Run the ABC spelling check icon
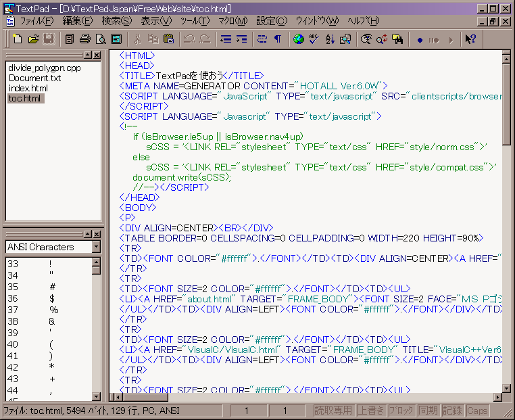This screenshot has height=420, width=515. 314,39
